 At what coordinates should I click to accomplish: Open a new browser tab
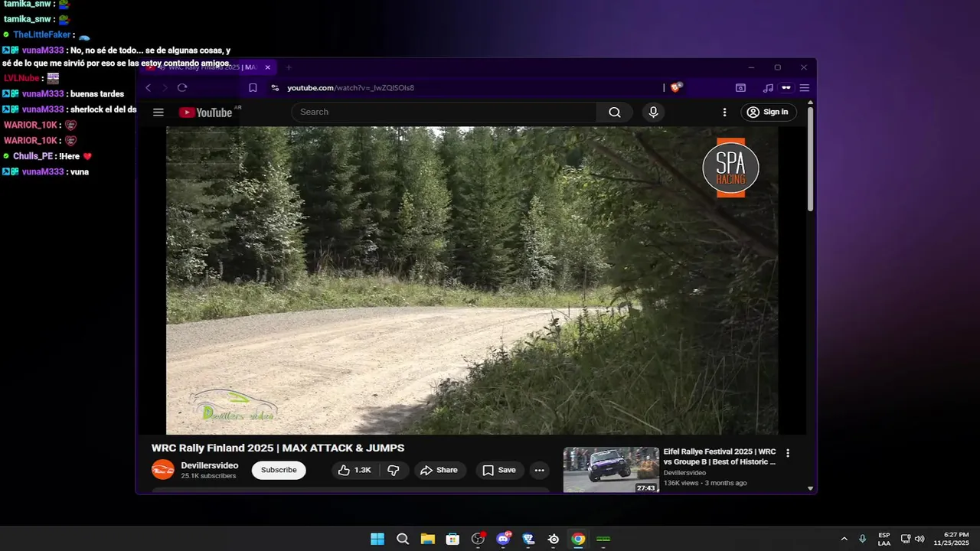pos(289,67)
